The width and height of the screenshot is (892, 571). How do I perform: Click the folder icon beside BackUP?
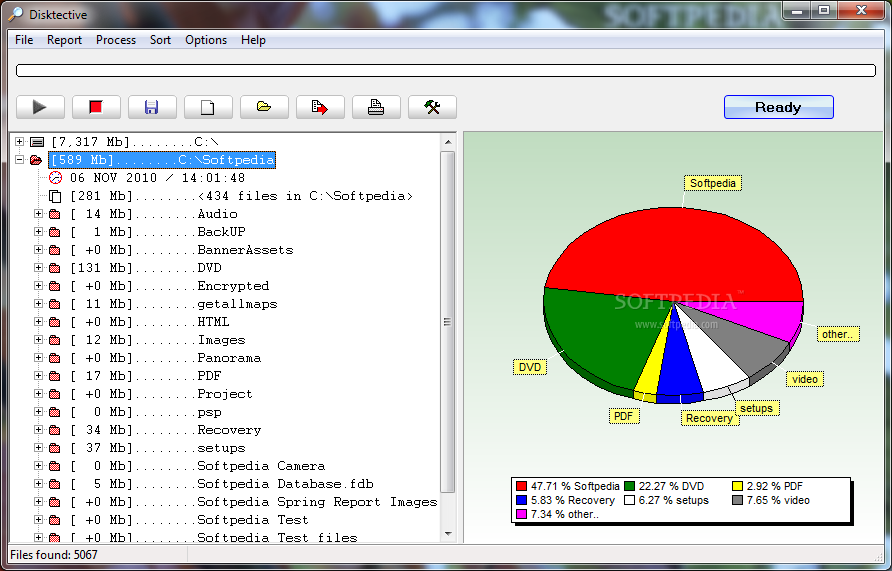click(55, 232)
